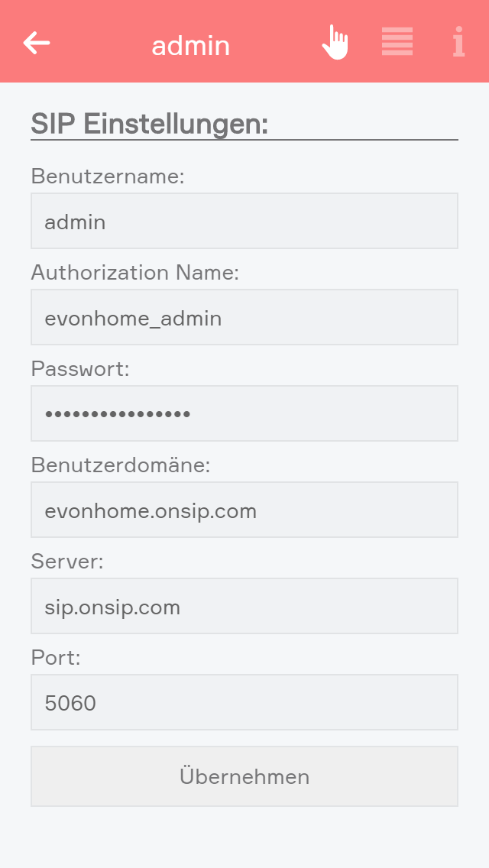
Task: Click the Port field showing 5060
Action: tap(244, 702)
